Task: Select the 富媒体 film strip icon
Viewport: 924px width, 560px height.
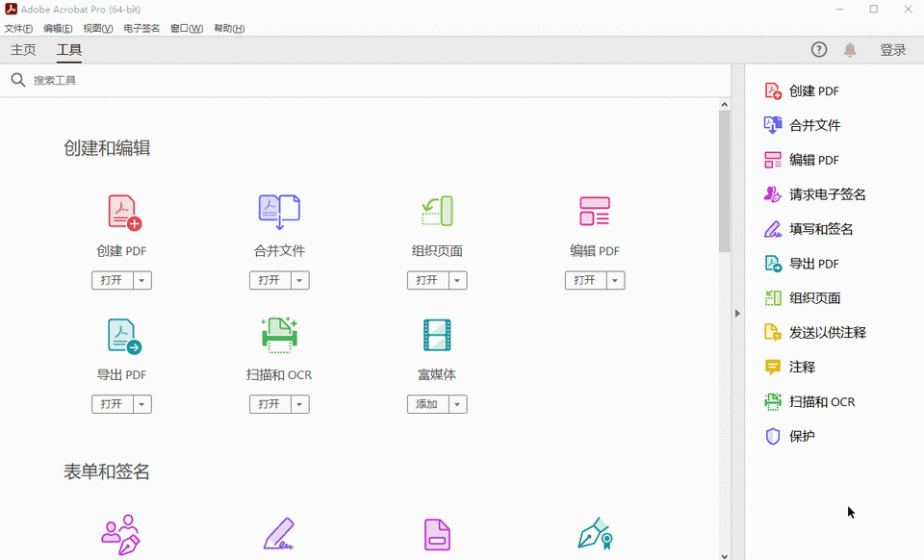Action: coord(437,335)
